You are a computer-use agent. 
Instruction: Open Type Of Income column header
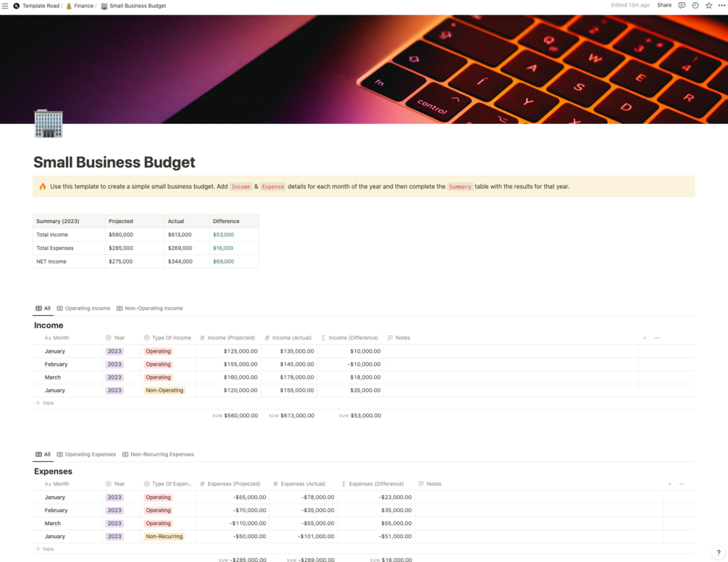click(167, 337)
